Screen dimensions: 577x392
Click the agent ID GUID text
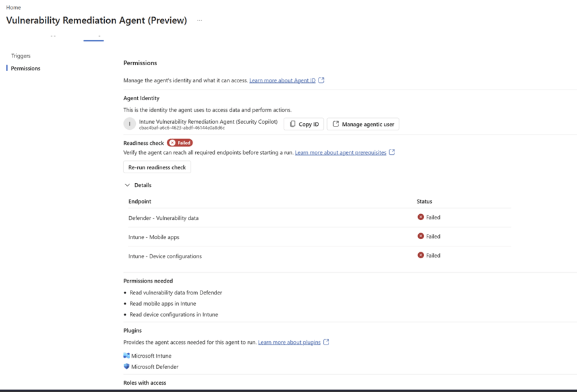182,128
